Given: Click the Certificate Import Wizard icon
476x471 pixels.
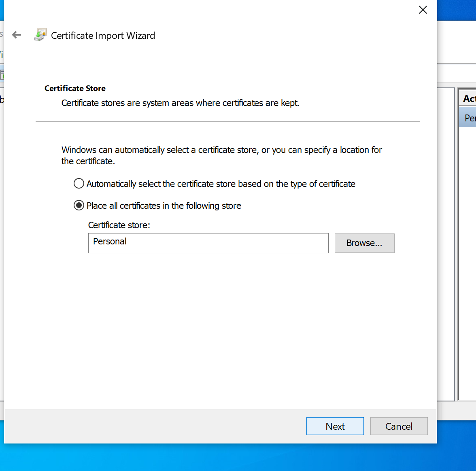Looking at the screenshot, I should [40, 35].
